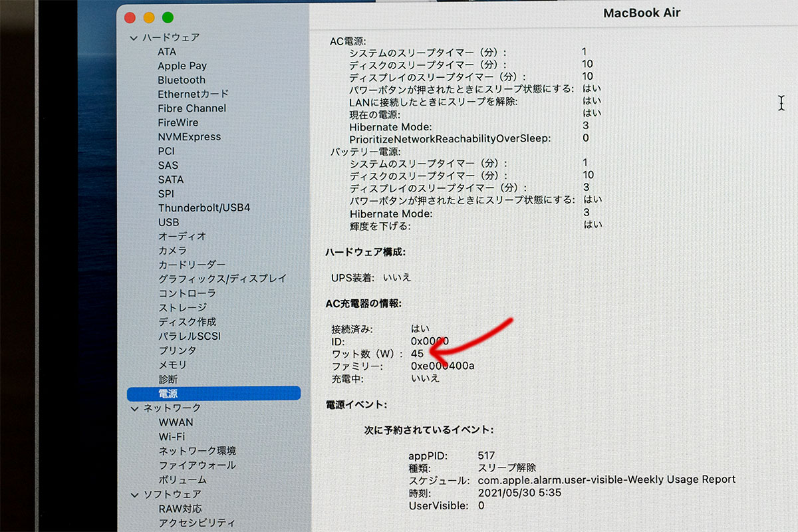The width and height of the screenshot is (798, 532).
Task: Collapse the ソフトウェア section chevron
Action: coord(134,495)
